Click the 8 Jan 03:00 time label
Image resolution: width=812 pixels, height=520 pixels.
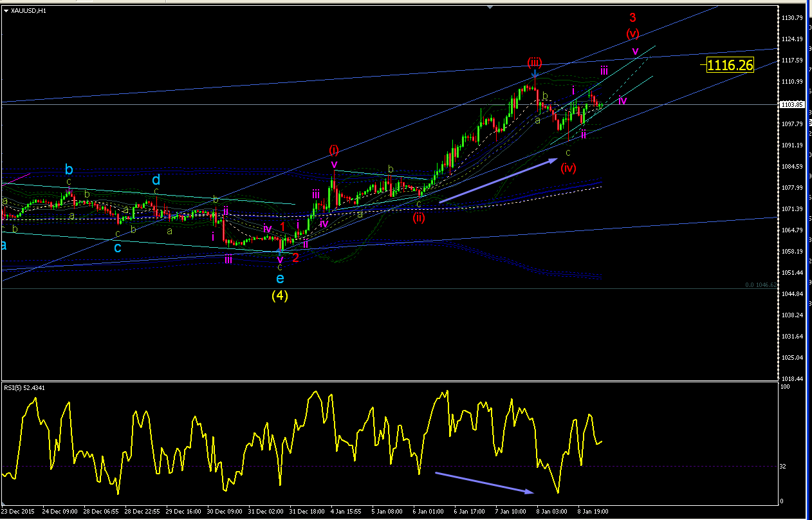click(553, 512)
